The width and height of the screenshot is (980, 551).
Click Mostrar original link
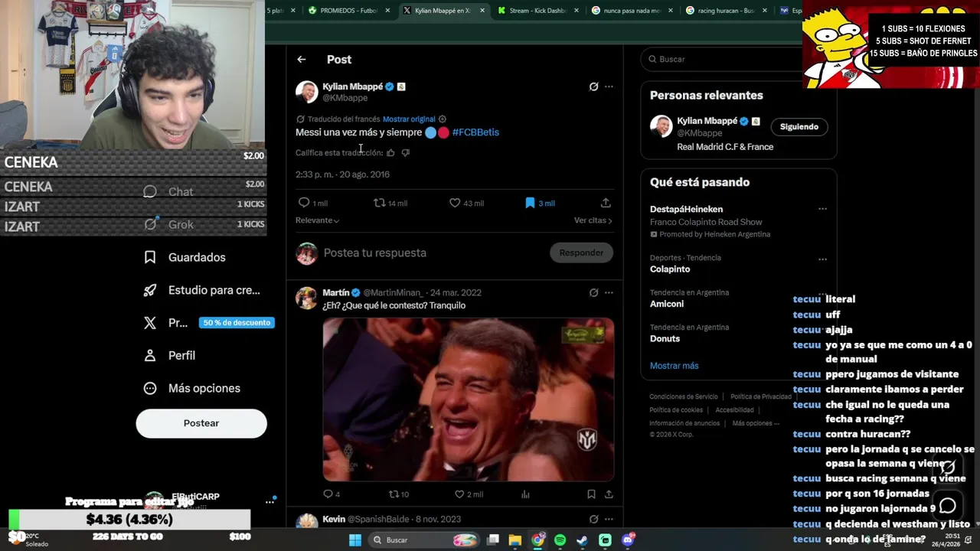point(409,119)
